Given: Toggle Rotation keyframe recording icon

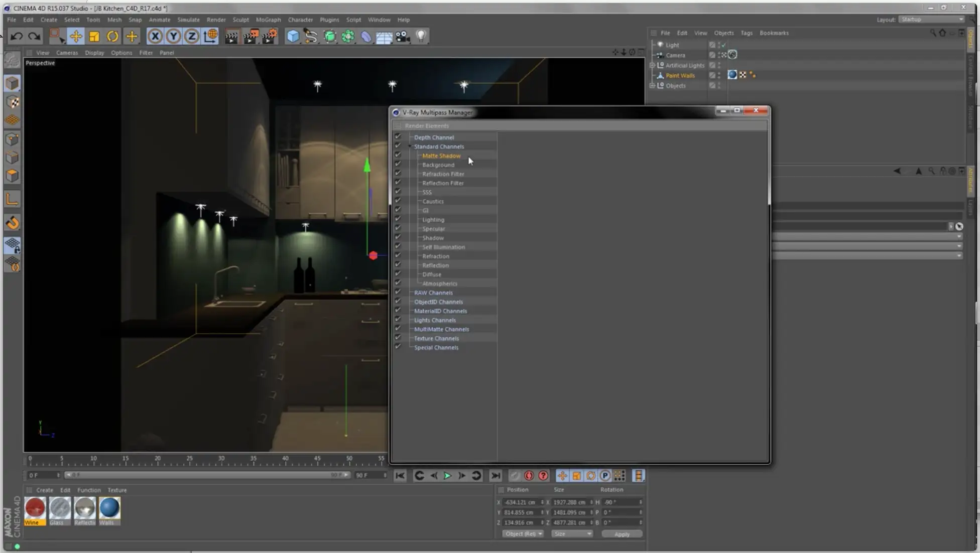Looking at the screenshot, I should click(x=591, y=476).
